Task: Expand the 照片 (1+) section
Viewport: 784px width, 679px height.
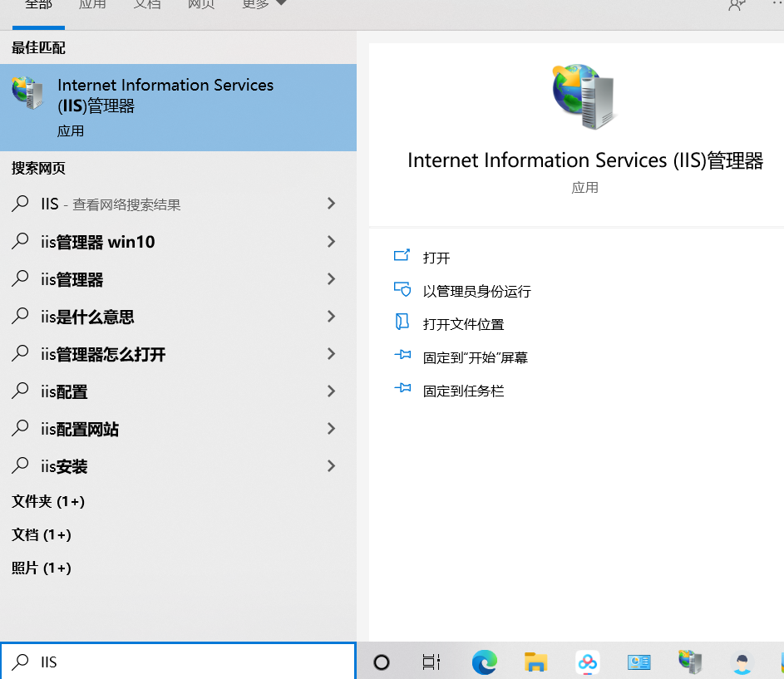Action: pyautogui.click(x=40, y=568)
